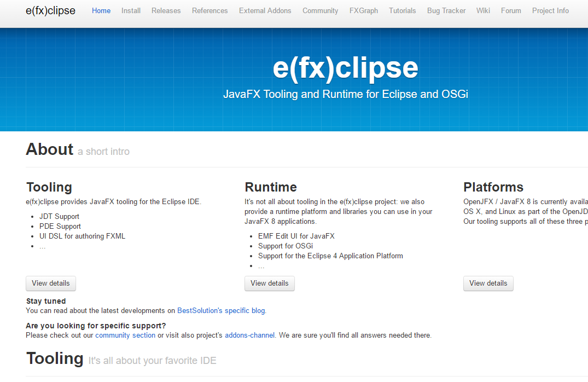Navigate to the Community page

(x=320, y=10)
